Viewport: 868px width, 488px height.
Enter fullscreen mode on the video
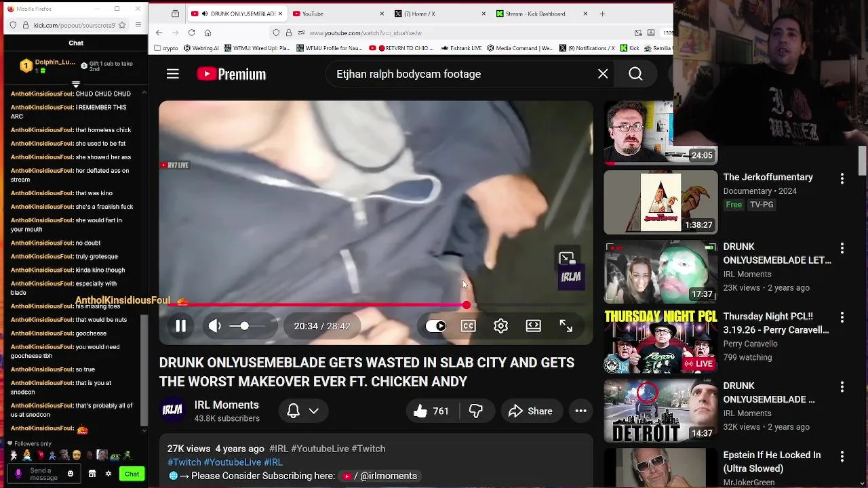click(x=566, y=326)
